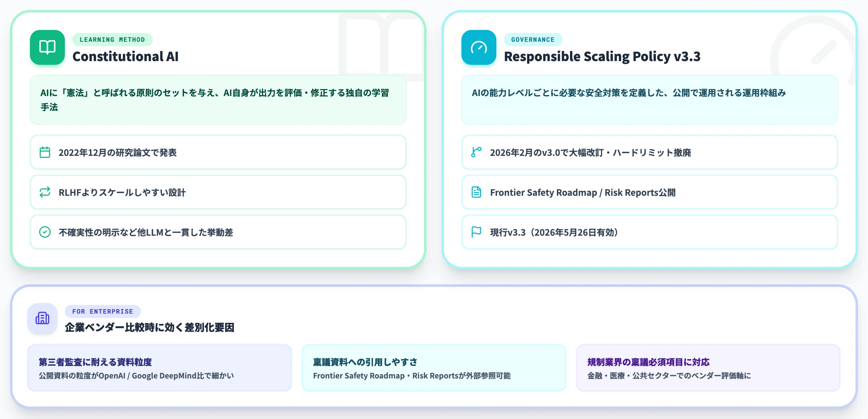Select the Frontier Safety Roadmap / Risk Reports公開 row
This screenshot has height=419, width=868.
[x=649, y=192]
